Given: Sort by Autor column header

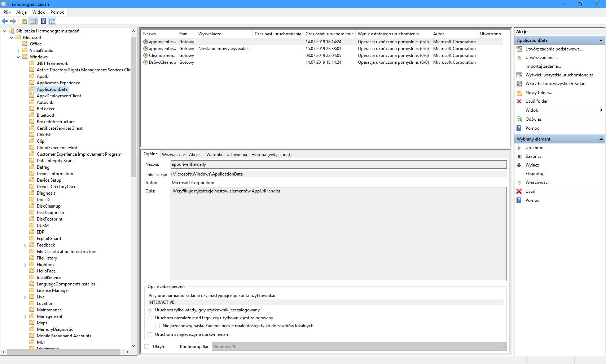Looking at the screenshot, I should tap(454, 34).
